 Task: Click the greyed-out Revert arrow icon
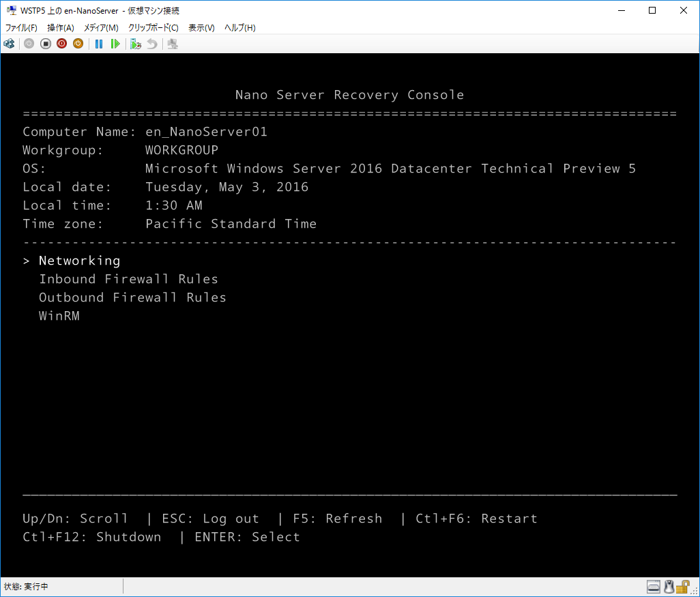(x=151, y=44)
